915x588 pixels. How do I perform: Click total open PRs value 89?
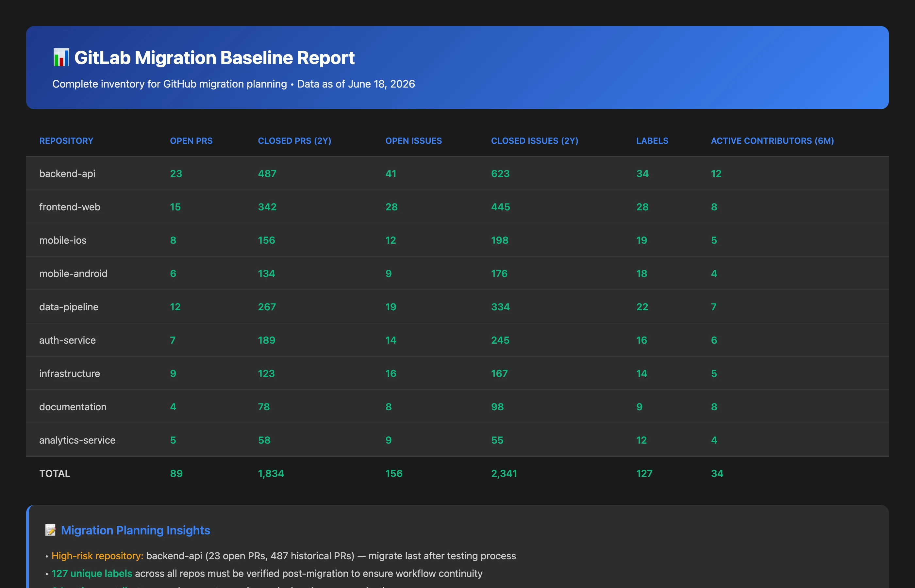click(x=176, y=473)
